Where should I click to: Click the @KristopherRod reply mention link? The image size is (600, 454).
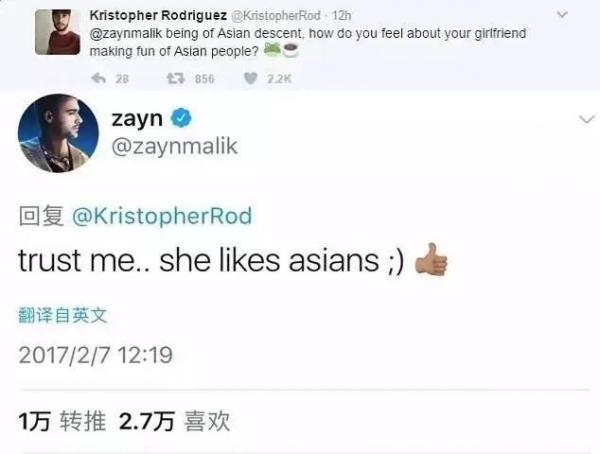point(162,216)
